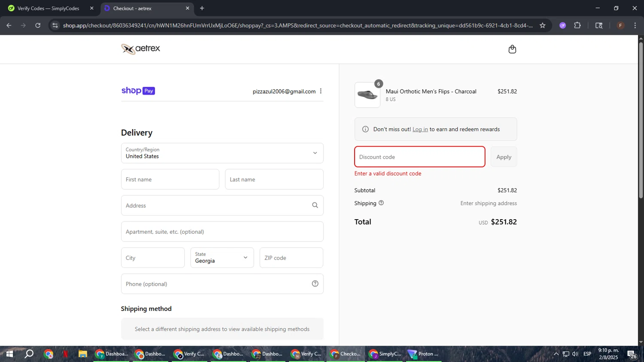Click email pizzazul2006@gmail.com
Image resolution: width=644 pixels, height=362 pixels.
point(284,91)
